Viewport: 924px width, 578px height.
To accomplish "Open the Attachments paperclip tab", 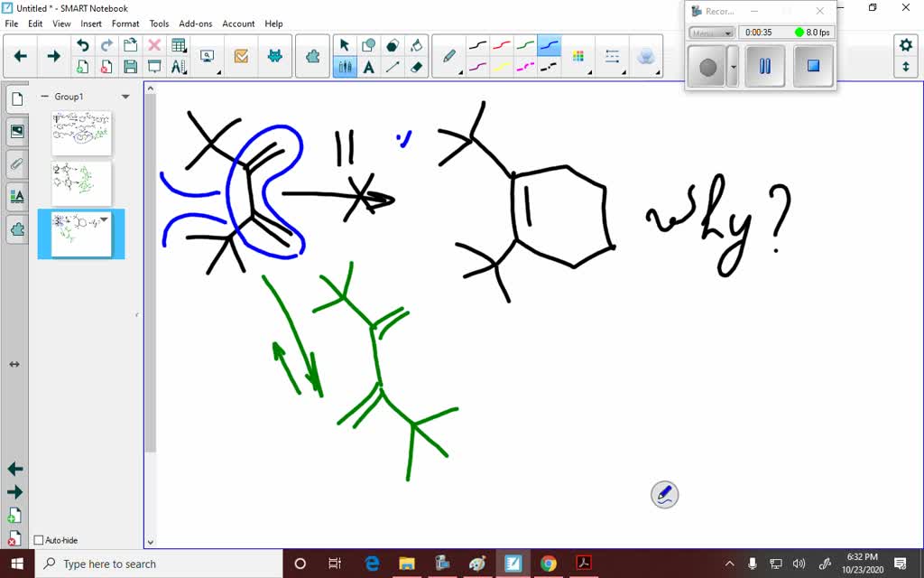I will click(16, 165).
